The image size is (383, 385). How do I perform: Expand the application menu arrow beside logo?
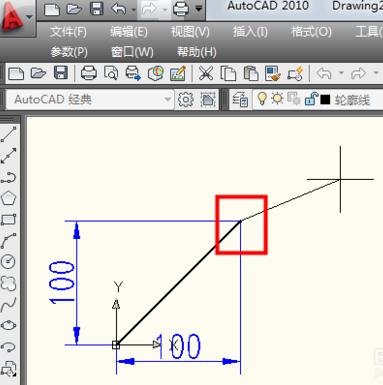tap(29, 17)
